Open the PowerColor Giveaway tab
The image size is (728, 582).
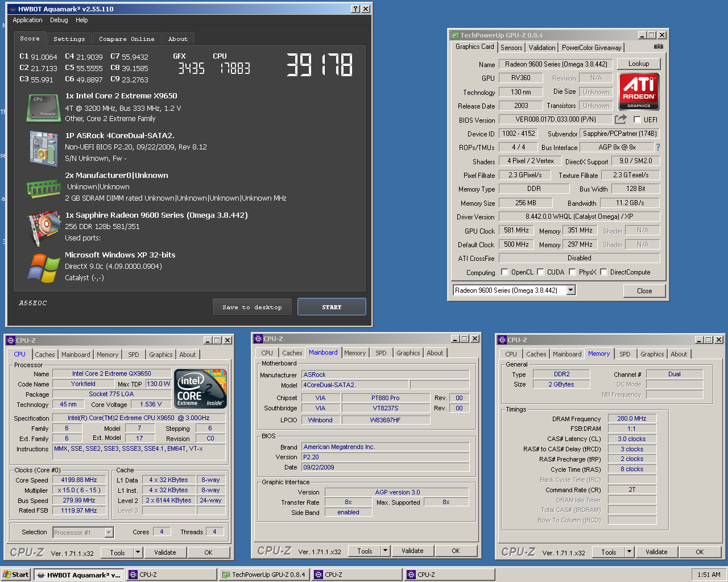point(592,48)
